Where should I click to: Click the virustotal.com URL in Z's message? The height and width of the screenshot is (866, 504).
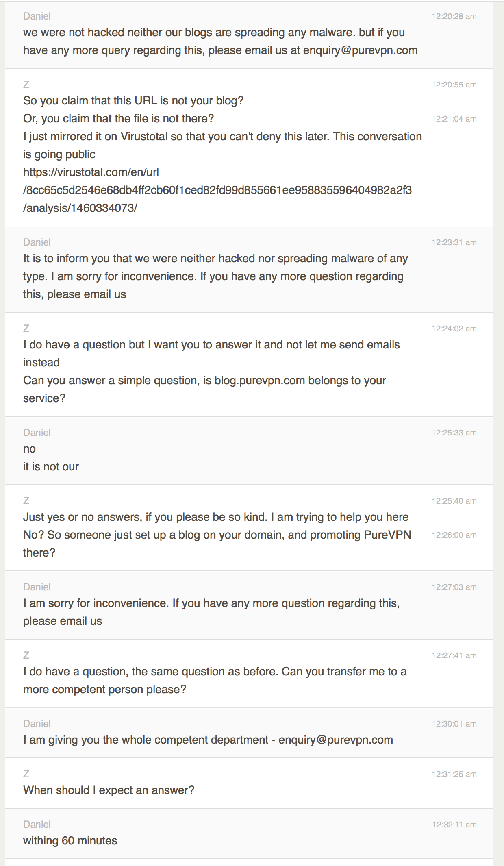click(x=217, y=190)
